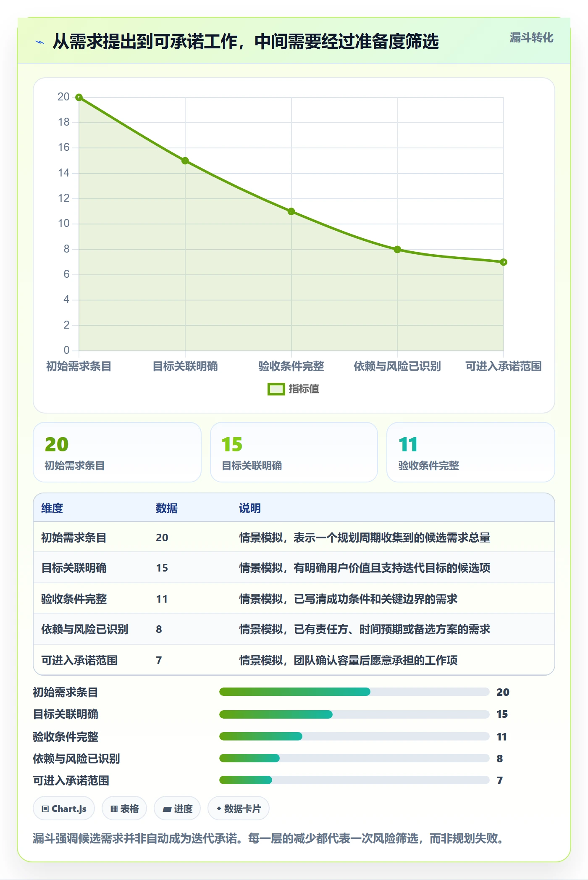Click the chart data point at 20
The height and width of the screenshot is (880, 588).
[79, 97]
